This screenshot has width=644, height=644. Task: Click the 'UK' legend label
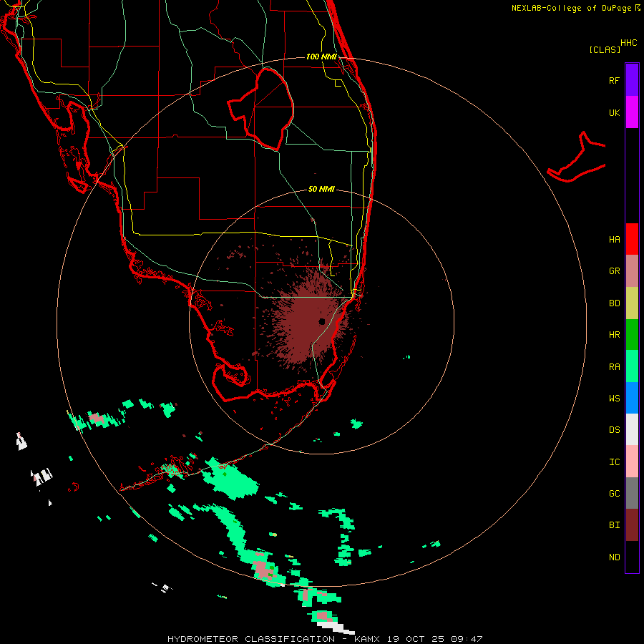tap(614, 112)
